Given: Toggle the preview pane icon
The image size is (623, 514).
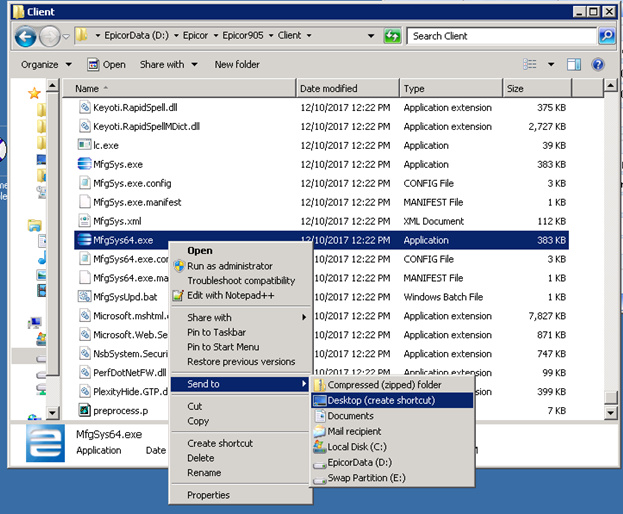Looking at the screenshot, I should click(574, 64).
